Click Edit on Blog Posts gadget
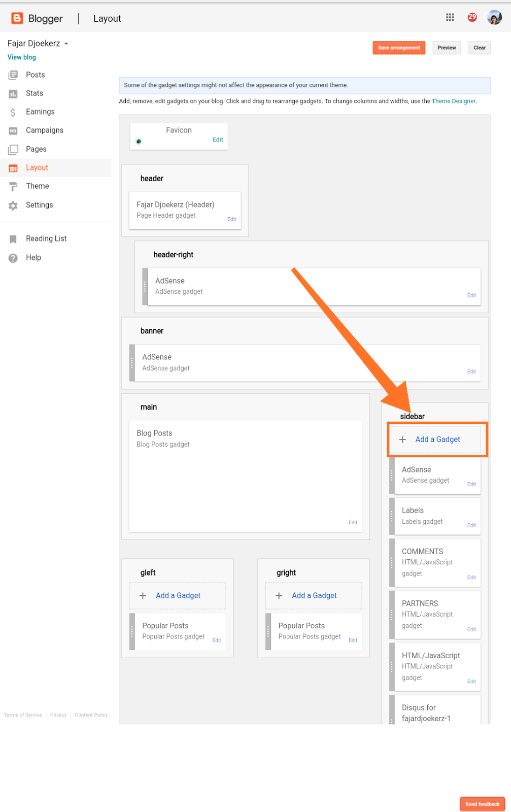 click(x=353, y=522)
